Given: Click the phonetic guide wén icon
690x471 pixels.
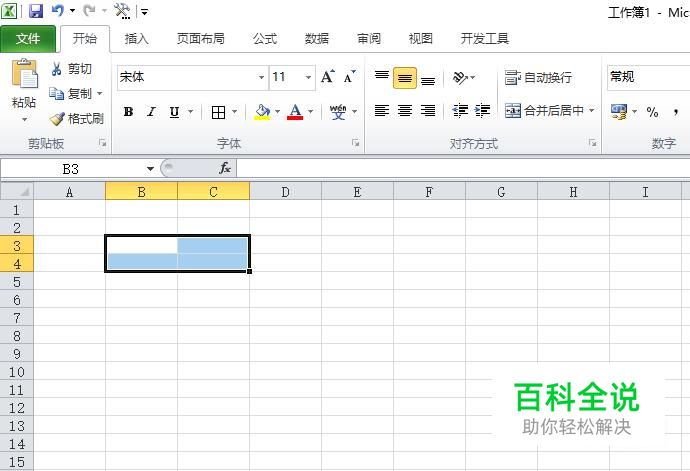Looking at the screenshot, I should click(338, 112).
